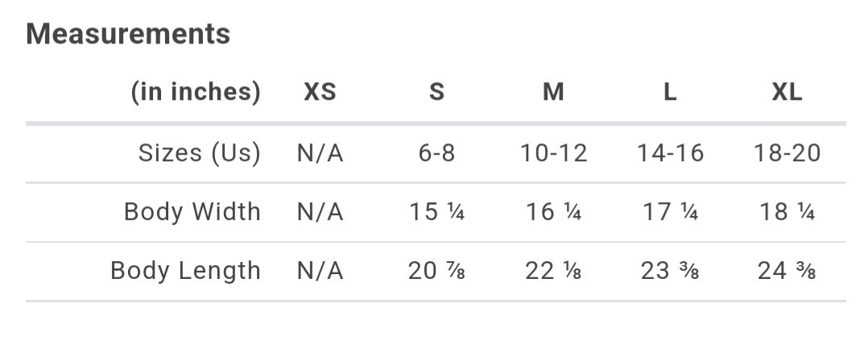The width and height of the screenshot is (868, 341).
Task: Click the 22 ⅛ body length value
Action: [554, 272]
